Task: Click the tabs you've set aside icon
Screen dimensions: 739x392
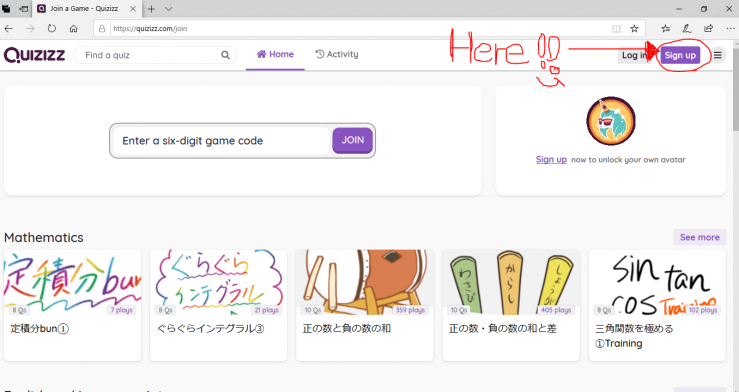Action: [7, 9]
